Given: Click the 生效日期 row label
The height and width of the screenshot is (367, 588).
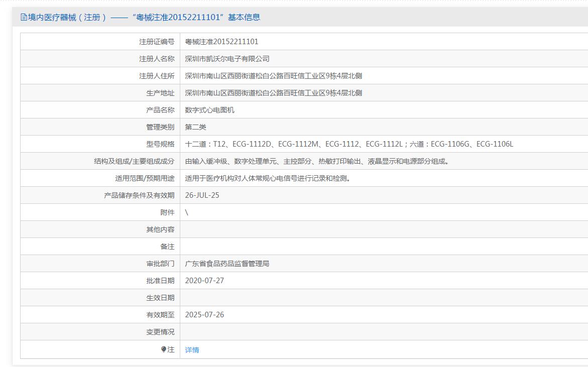Looking at the screenshot, I should tap(160, 298).
